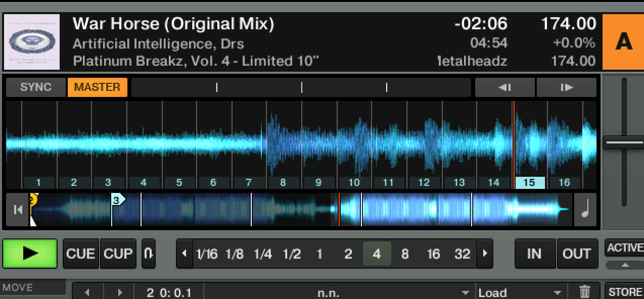
Task: Enable SYNC on deck A
Action: click(36, 87)
